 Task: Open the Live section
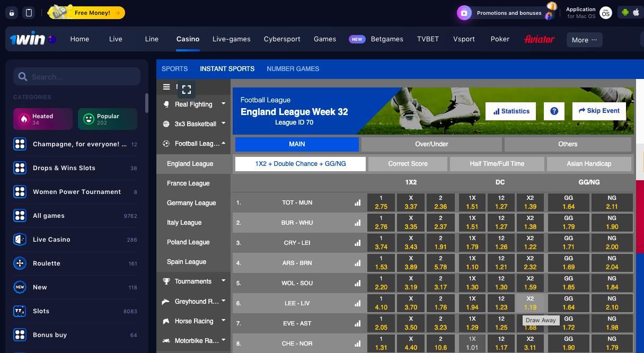point(116,39)
